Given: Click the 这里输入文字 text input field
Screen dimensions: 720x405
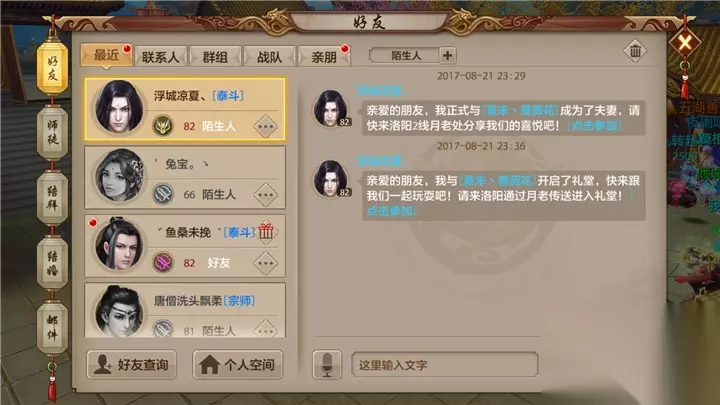Looking at the screenshot, I should (x=444, y=365).
